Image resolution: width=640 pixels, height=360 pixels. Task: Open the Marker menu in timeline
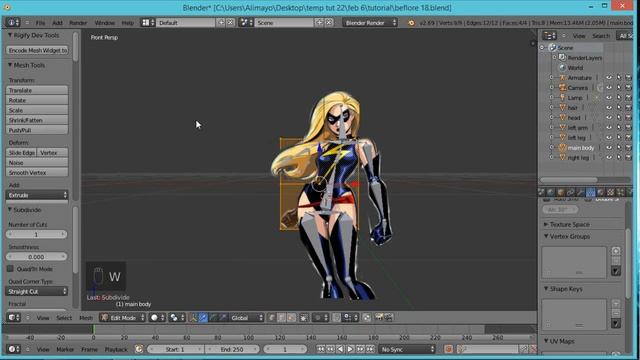65,349
